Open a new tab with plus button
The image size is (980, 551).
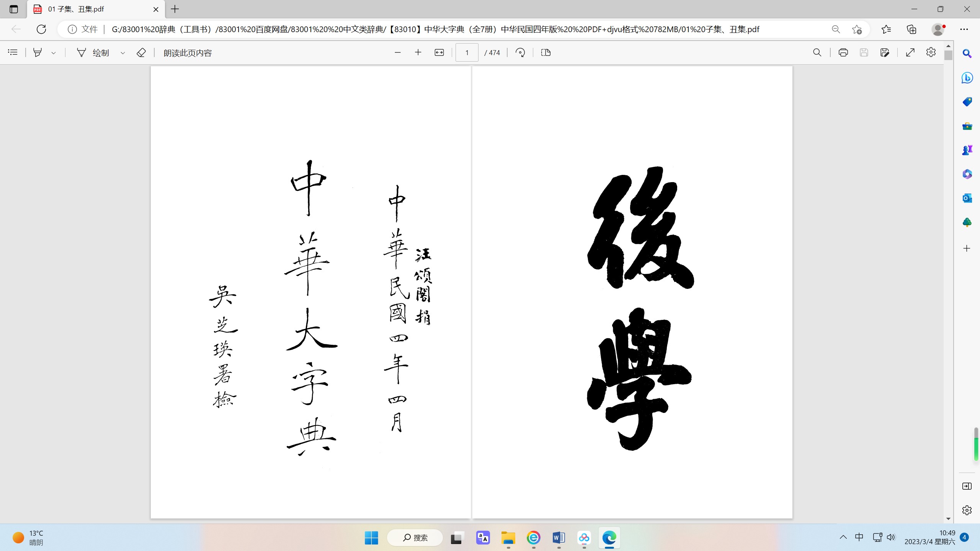[x=175, y=9]
